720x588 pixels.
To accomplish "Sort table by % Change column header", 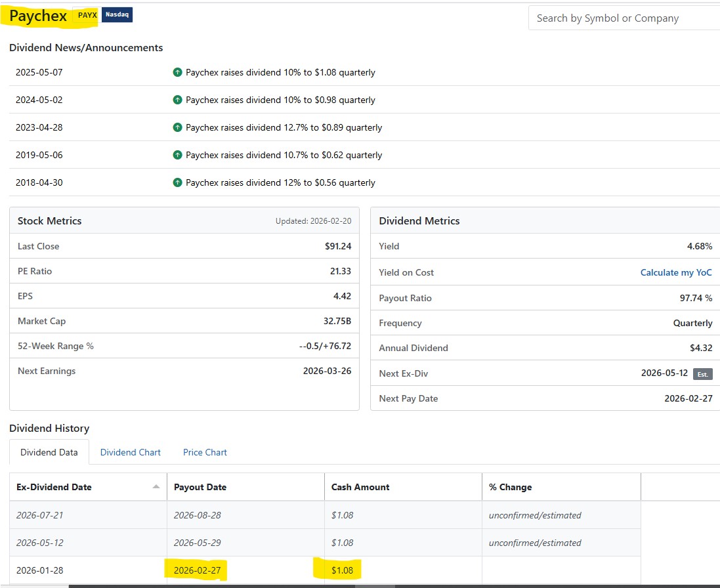I will click(510, 487).
